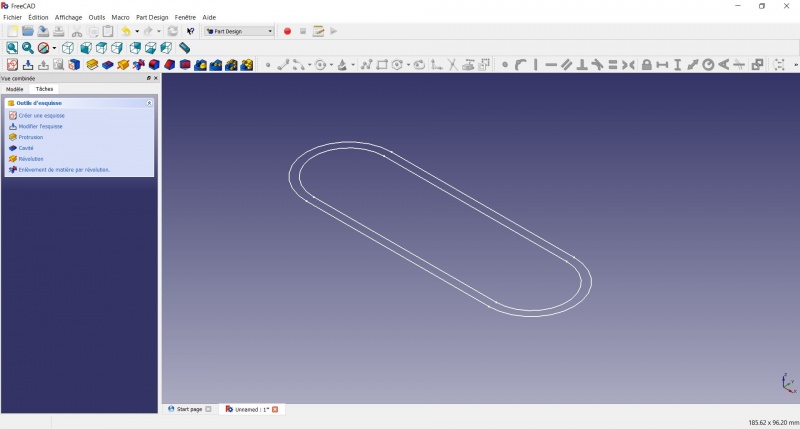Click the Révolution task link
This screenshot has width=800, height=429.
pyautogui.click(x=31, y=159)
